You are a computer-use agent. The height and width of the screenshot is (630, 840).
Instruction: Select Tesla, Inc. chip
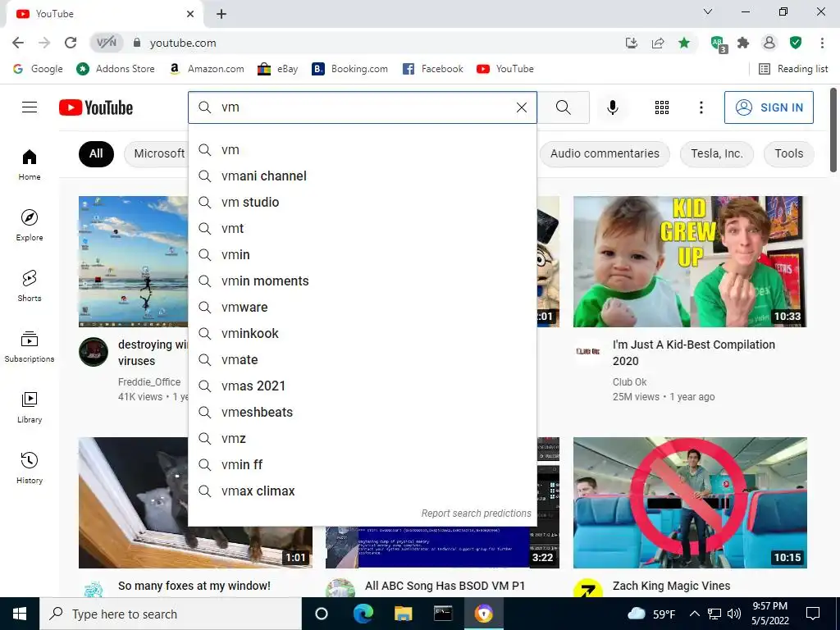(717, 153)
